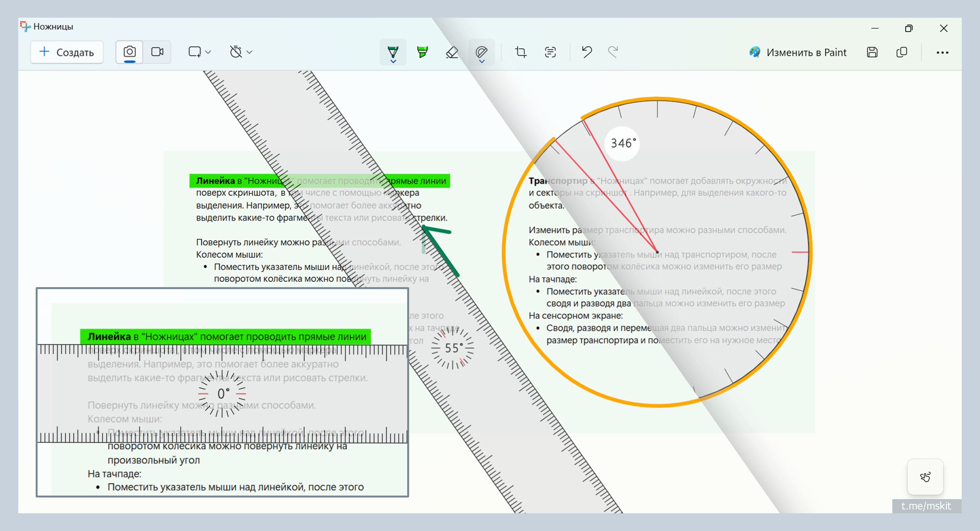Undo the last action

pos(587,52)
